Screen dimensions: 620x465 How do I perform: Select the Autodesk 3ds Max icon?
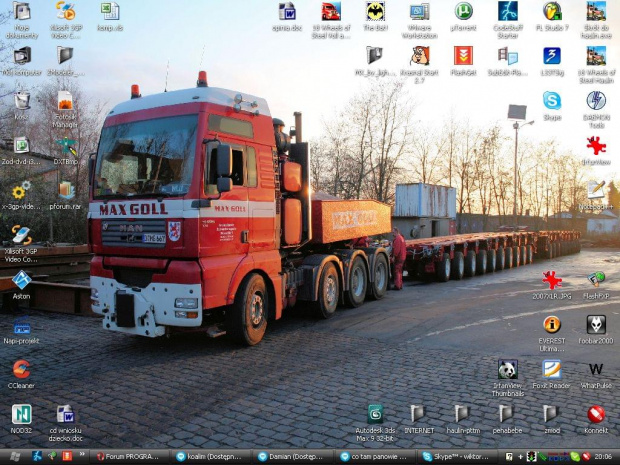tap(375, 413)
